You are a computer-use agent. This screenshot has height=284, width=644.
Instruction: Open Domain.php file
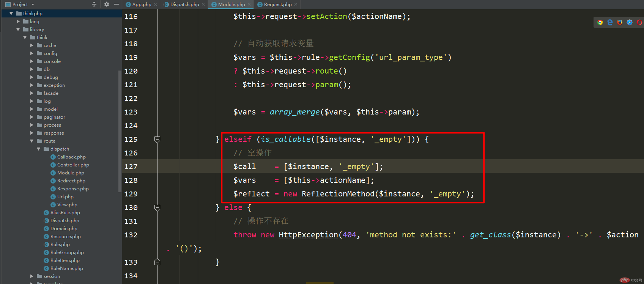(x=64, y=228)
